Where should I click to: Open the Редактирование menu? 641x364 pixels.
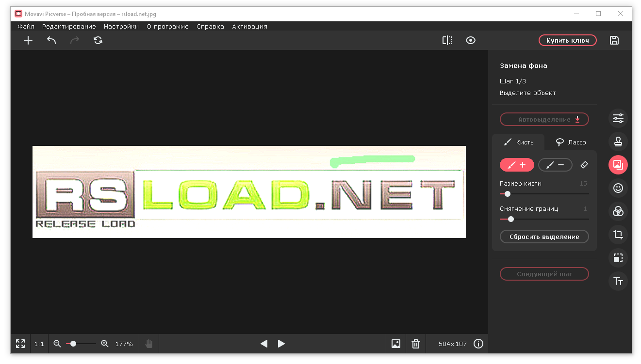click(x=69, y=27)
